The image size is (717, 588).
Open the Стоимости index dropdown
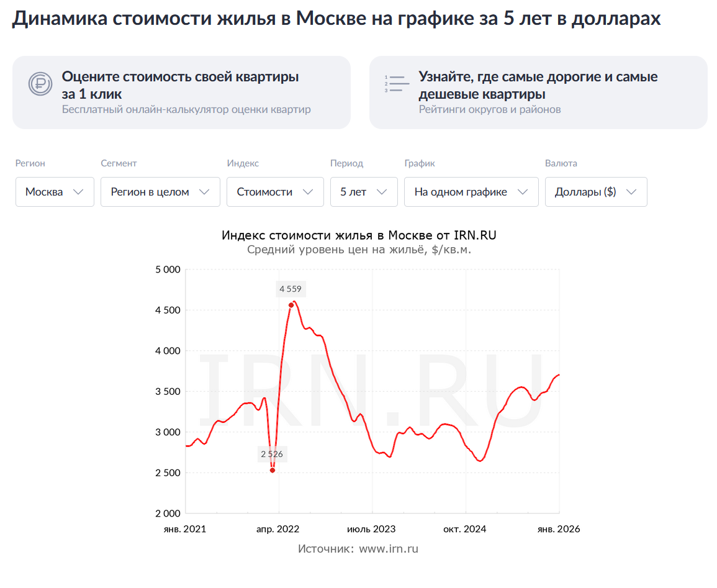click(275, 192)
